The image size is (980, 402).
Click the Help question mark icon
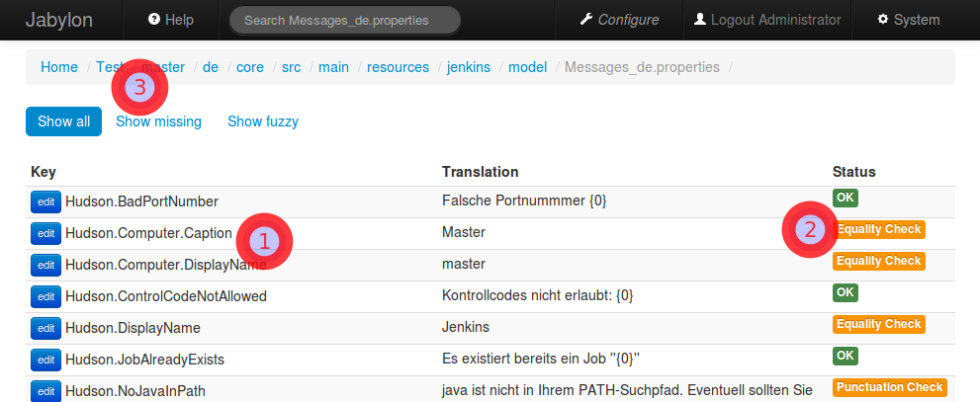pos(153,20)
